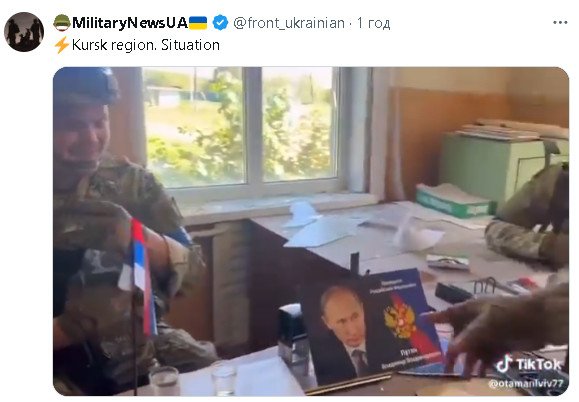Open the @front_ukrainian handle link
The width and height of the screenshot is (579, 402).
pos(289,23)
